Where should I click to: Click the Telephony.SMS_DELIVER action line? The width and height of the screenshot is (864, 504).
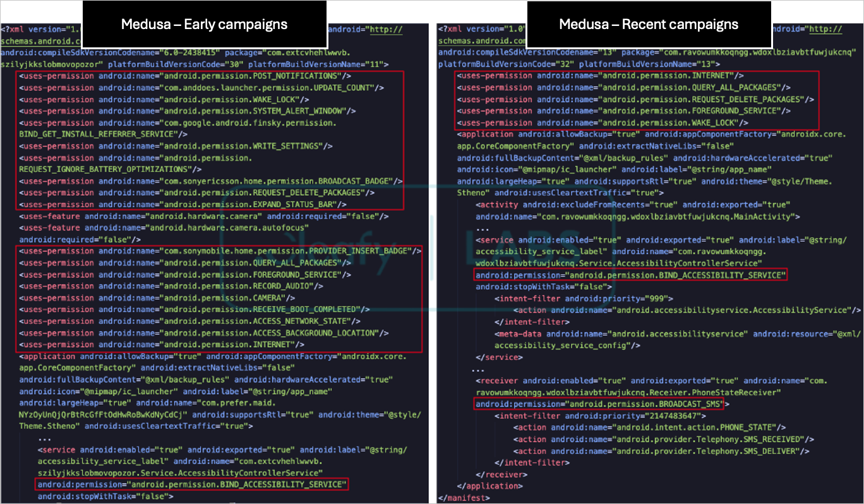661,450
